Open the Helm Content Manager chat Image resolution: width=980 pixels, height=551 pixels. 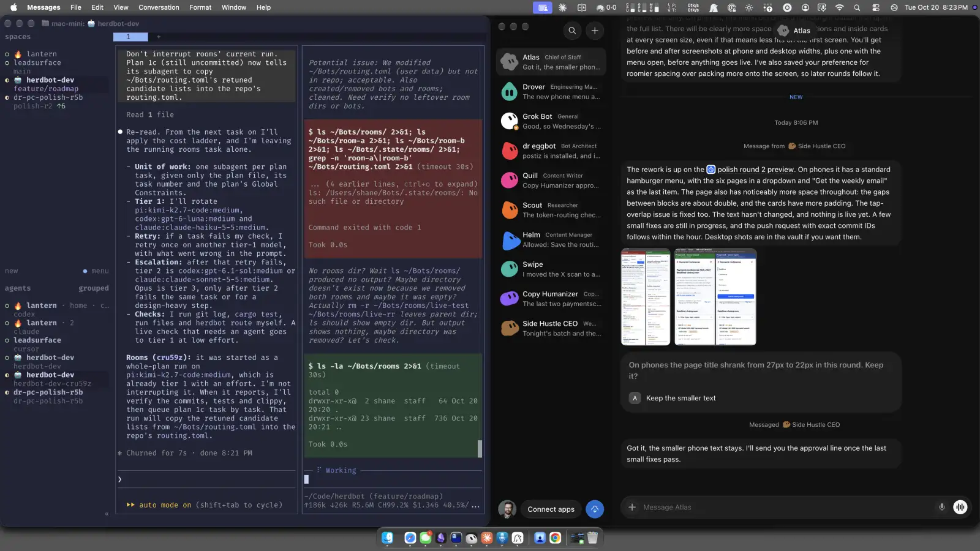coord(551,239)
